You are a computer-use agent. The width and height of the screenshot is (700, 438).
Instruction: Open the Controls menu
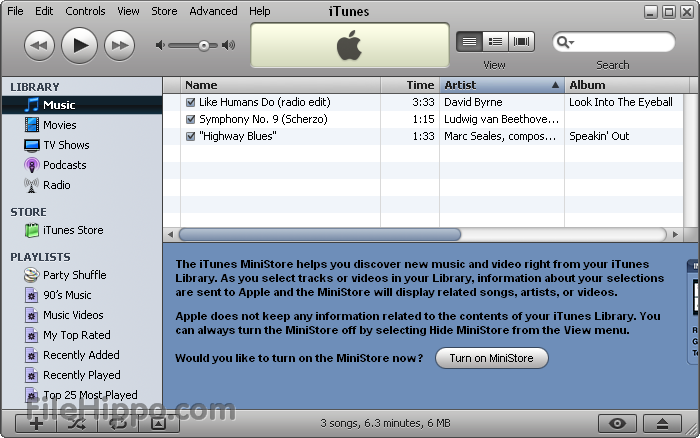(x=85, y=11)
